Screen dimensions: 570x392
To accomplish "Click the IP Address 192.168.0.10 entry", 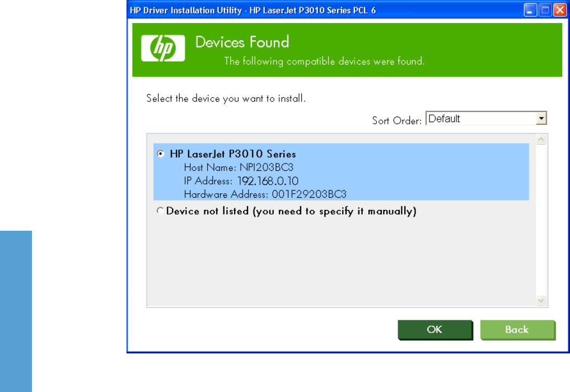I will (241, 181).
